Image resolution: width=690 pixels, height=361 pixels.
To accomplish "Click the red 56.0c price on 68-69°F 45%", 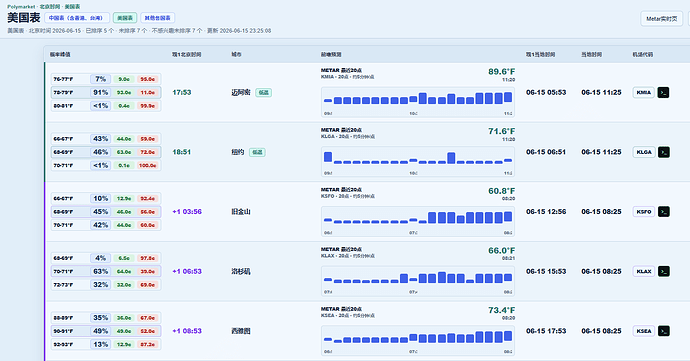I will pyautogui.click(x=147, y=212).
